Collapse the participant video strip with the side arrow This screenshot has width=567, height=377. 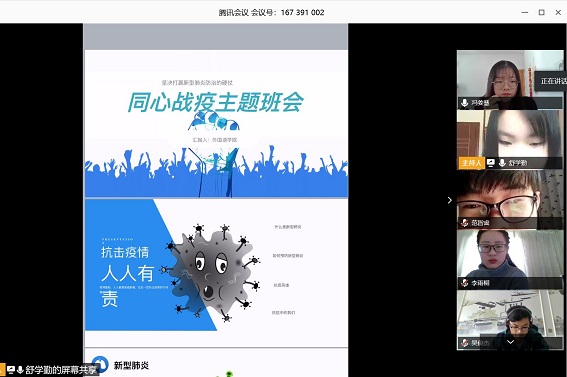(449, 200)
